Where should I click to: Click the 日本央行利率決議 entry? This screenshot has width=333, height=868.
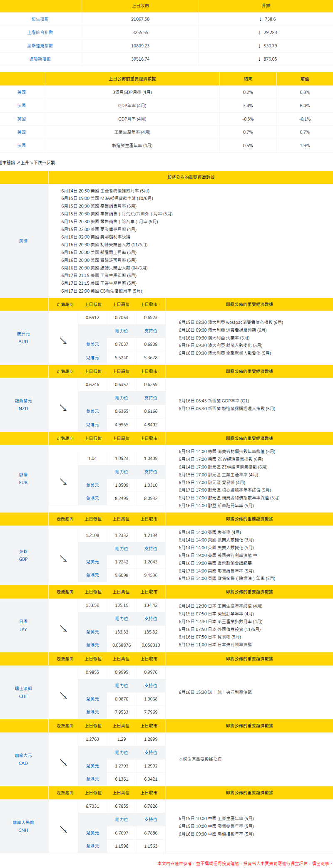pos(215,644)
